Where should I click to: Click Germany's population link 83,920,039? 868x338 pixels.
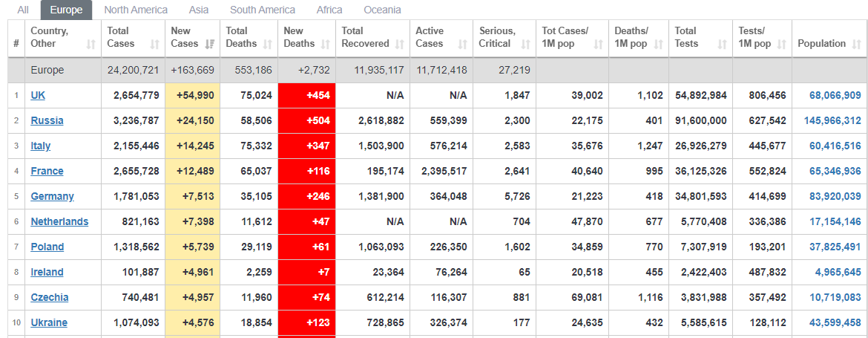coord(829,196)
